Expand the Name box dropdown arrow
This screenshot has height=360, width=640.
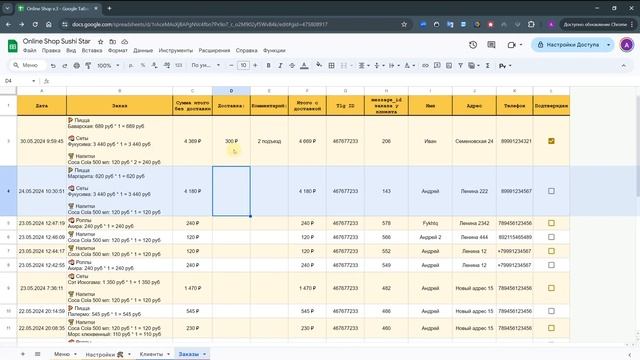33,81
